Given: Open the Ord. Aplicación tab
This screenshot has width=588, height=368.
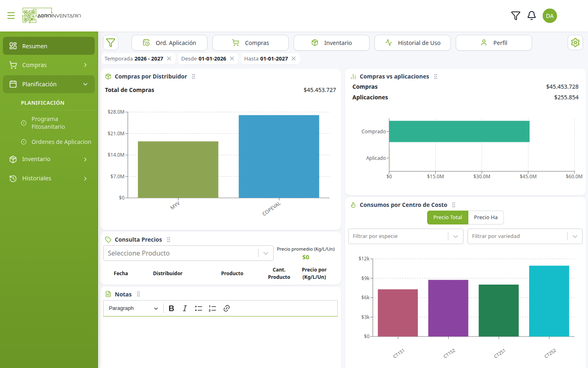Looking at the screenshot, I should coord(169,43).
